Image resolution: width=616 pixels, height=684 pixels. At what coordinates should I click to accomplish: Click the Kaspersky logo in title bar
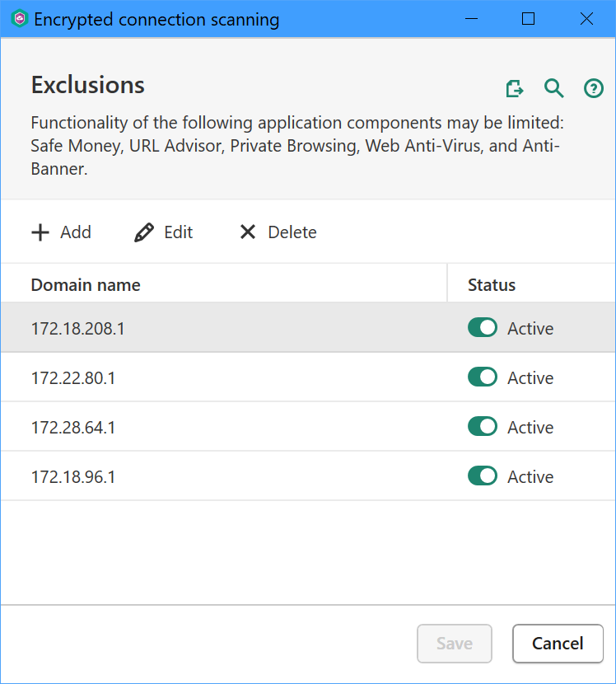19,19
